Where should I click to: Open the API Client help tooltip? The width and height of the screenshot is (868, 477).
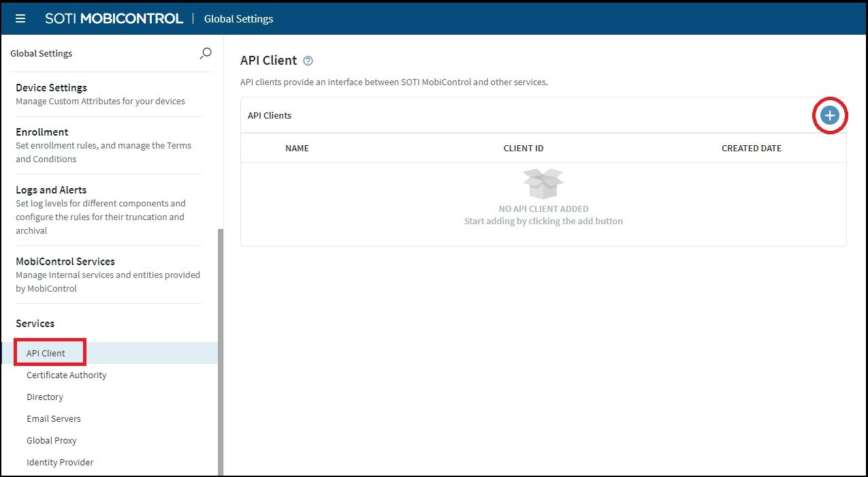(x=308, y=60)
